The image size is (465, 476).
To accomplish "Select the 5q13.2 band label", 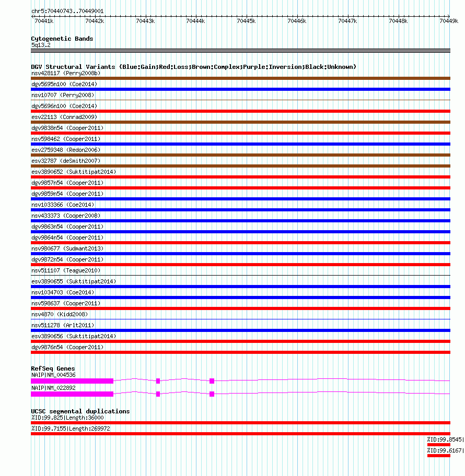I will pyautogui.click(x=41, y=45).
